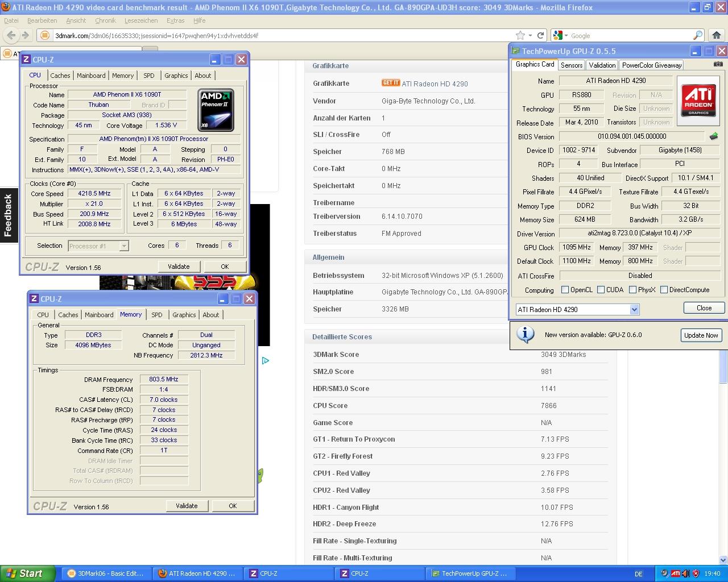Click Close button in GPU-Z

[x=704, y=308]
